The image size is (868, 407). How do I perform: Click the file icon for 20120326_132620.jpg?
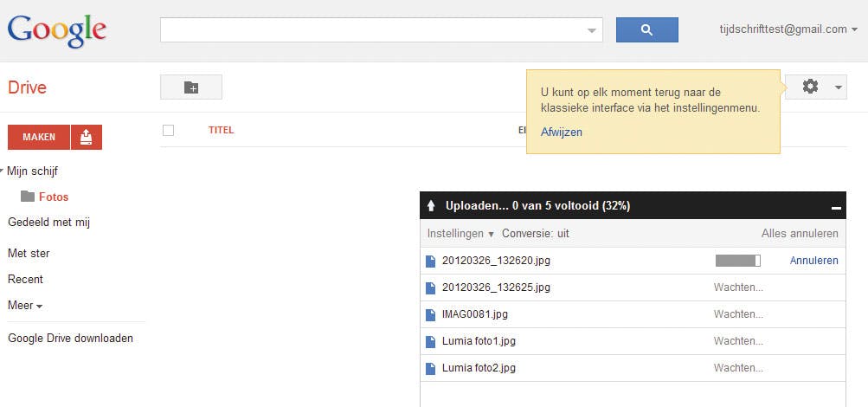point(430,261)
